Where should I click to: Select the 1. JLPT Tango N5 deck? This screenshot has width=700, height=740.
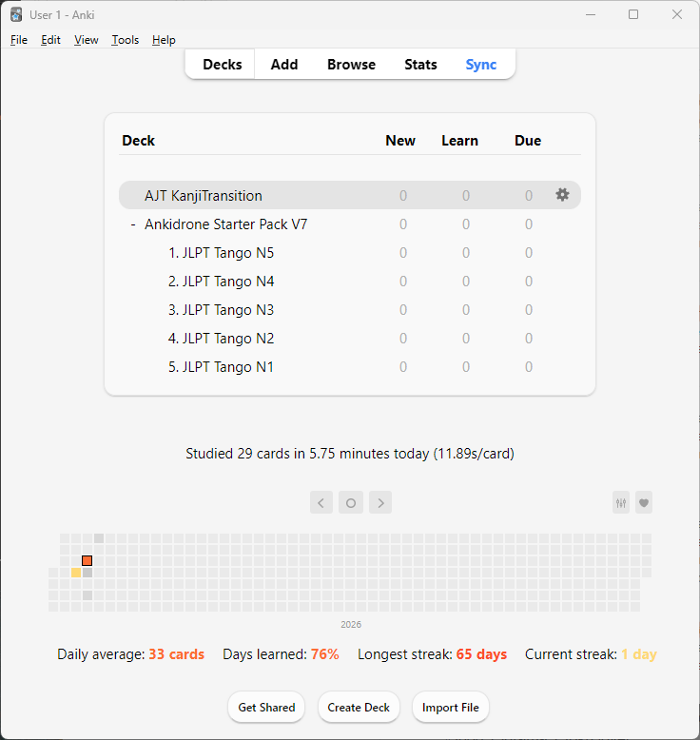click(x=221, y=253)
